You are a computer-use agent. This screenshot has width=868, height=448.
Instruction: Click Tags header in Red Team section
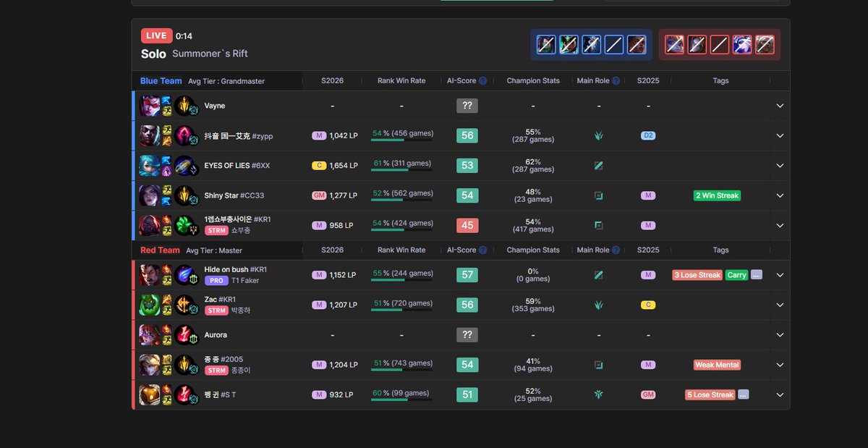pyautogui.click(x=720, y=250)
